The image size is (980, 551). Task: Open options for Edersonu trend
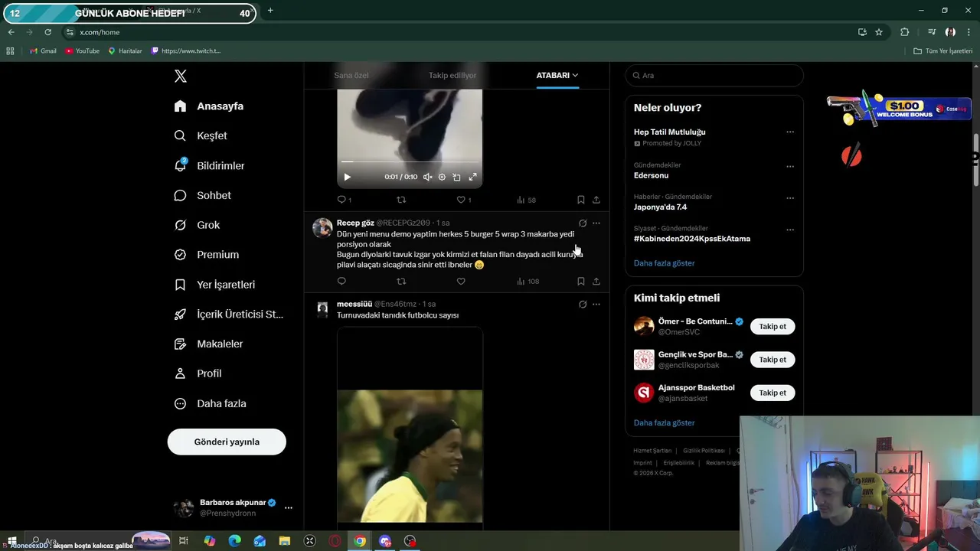pyautogui.click(x=790, y=167)
